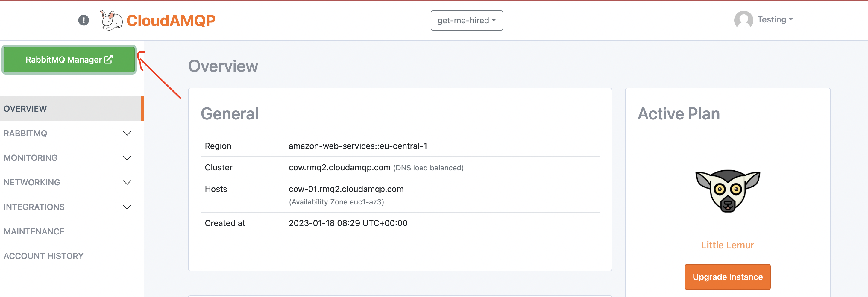Expand the Integrations section chevron
Screen dimensions: 868x297
point(127,207)
